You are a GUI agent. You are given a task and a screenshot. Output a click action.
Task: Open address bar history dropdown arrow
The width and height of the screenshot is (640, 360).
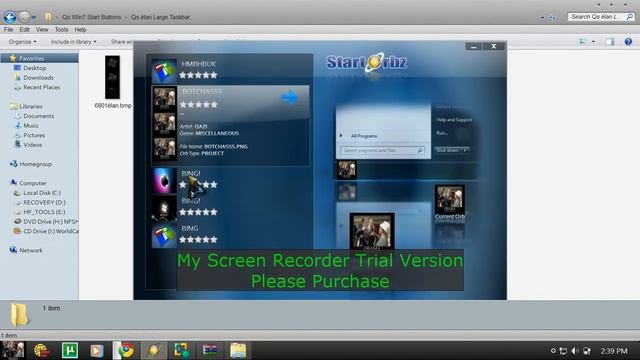pyautogui.click(x=542, y=18)
